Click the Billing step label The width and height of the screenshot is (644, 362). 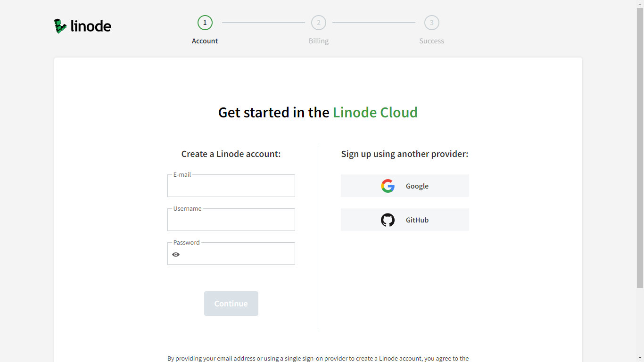319,41
